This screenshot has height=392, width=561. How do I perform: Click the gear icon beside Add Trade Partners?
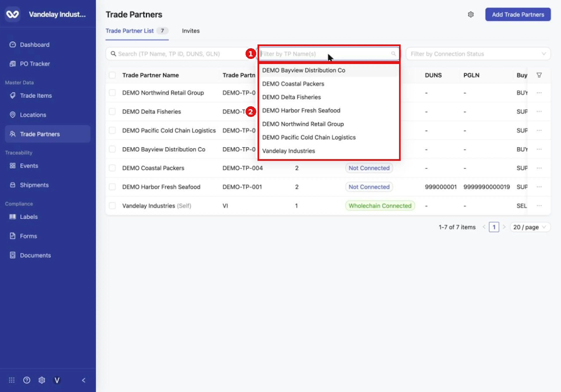(x=471, y=14)
